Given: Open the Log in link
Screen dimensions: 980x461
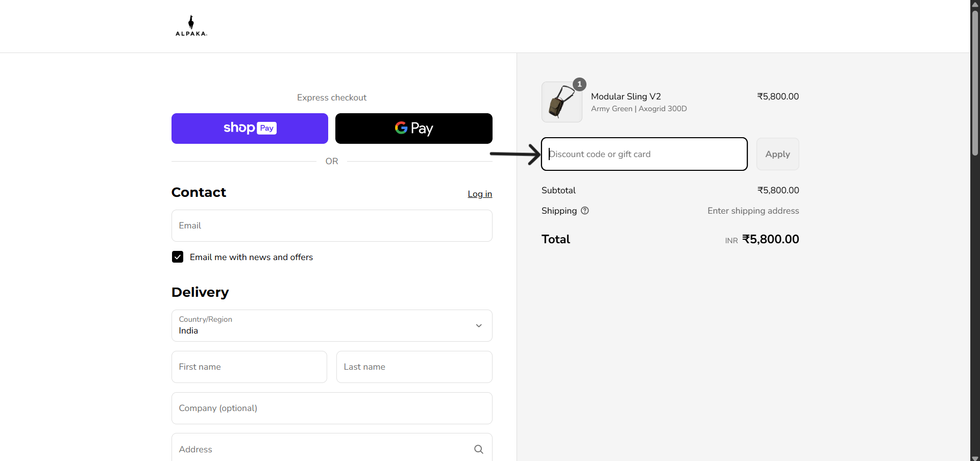Looking at the screenshot, I should pyautogui.click(x=479, y=194).
